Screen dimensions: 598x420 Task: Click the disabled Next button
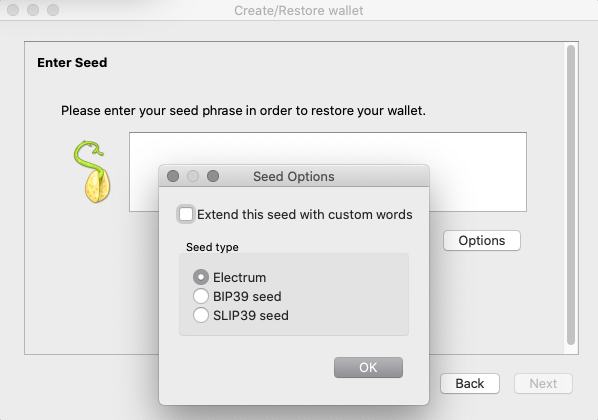point(543,383)
